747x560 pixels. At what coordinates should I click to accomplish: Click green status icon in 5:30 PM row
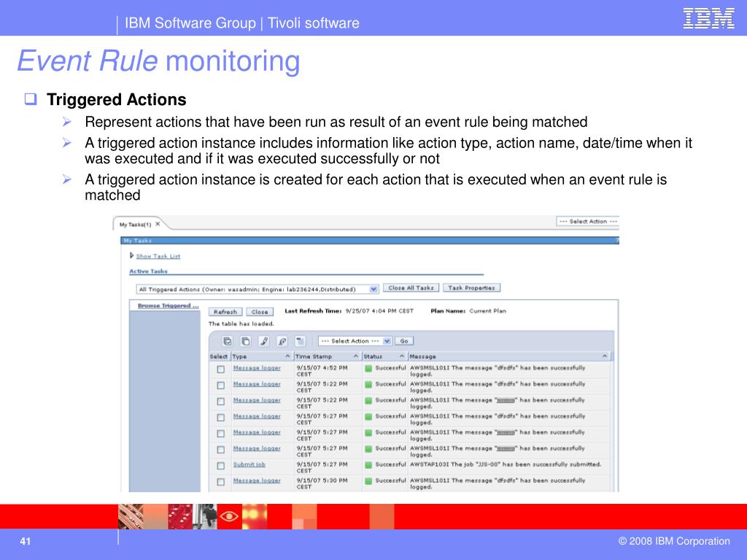[x=368, y=481]
